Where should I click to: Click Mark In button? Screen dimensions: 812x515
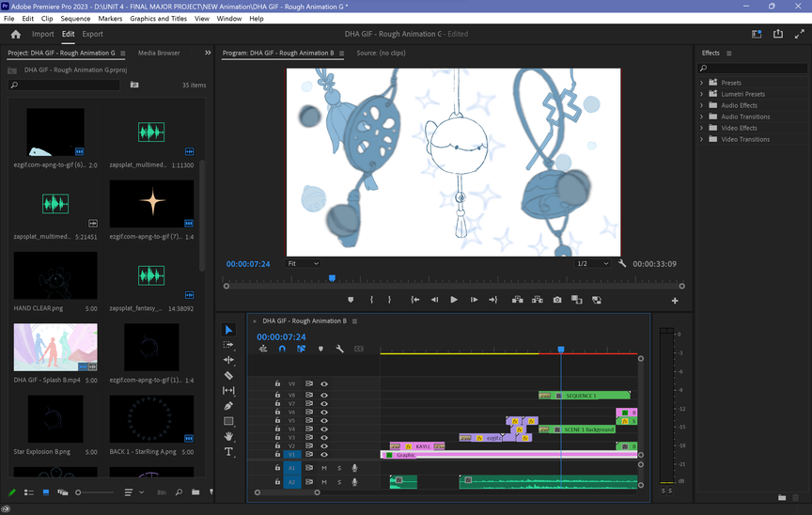click(x=371, y=300)
